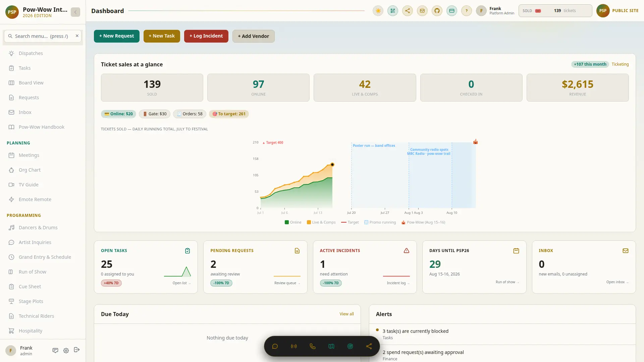The image size is (644, 362).
Task: Click the envelope icon on Inbox card
Action: [x=626, y=251]
